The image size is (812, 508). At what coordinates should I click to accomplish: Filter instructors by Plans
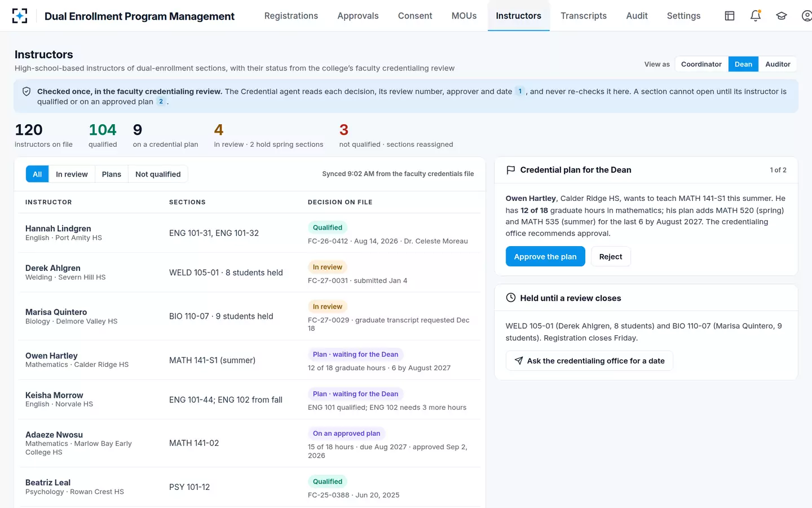tap(112, 174)
